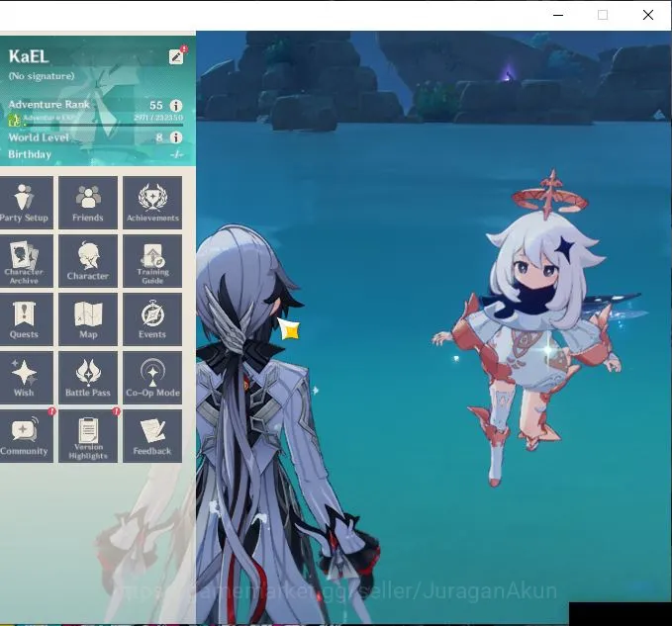
Task: Click the player name KaEL
Action: click(x=29, y=56)
